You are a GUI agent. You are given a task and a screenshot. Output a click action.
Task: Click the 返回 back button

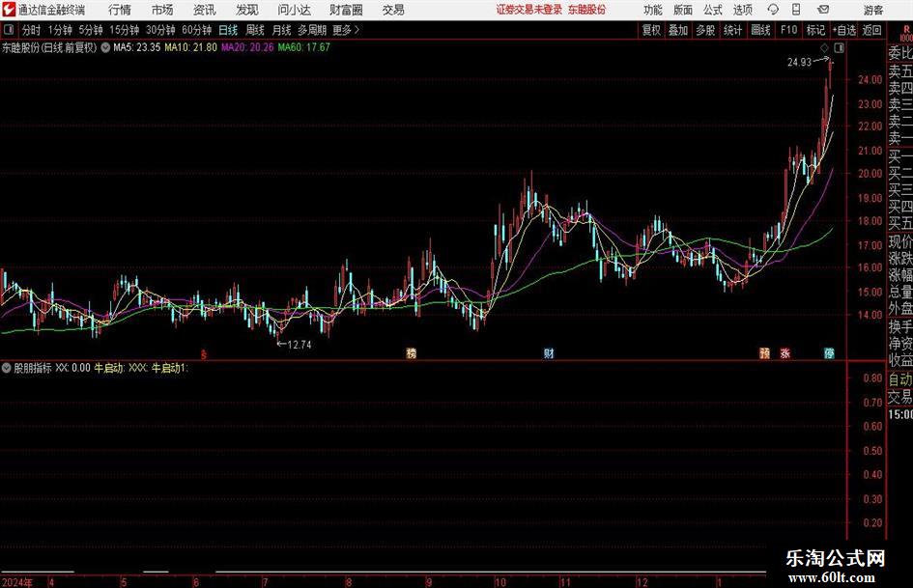[871, 30]
